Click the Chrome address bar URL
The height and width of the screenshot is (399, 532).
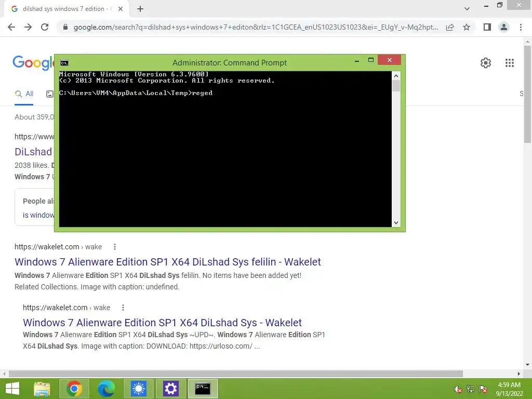[x=256, y=27]
